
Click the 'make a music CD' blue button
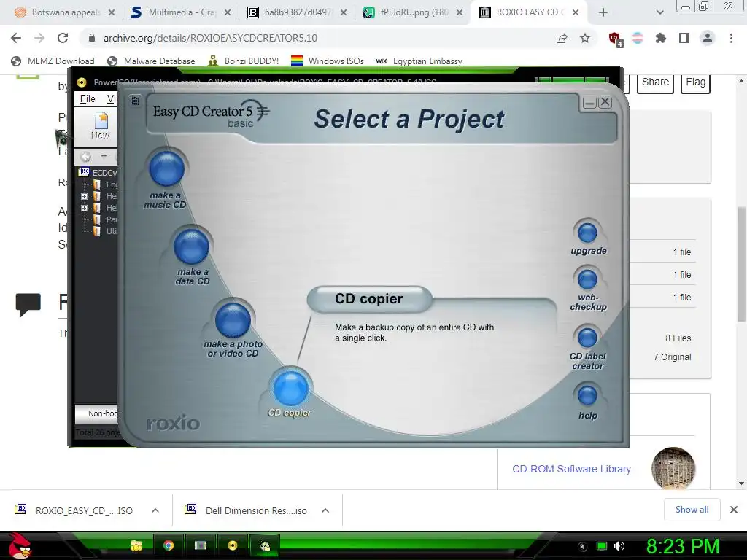pyautogui.click(x=167, y=168)
